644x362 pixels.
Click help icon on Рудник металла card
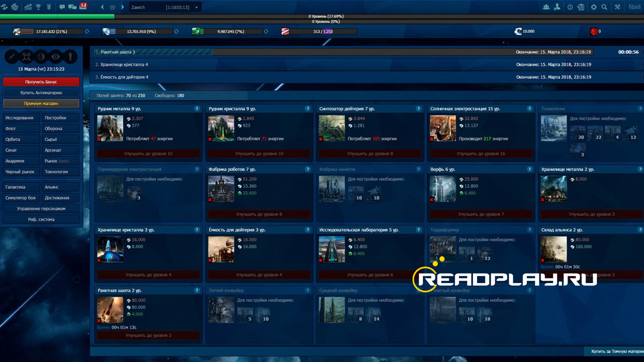(x=197, y=109)
